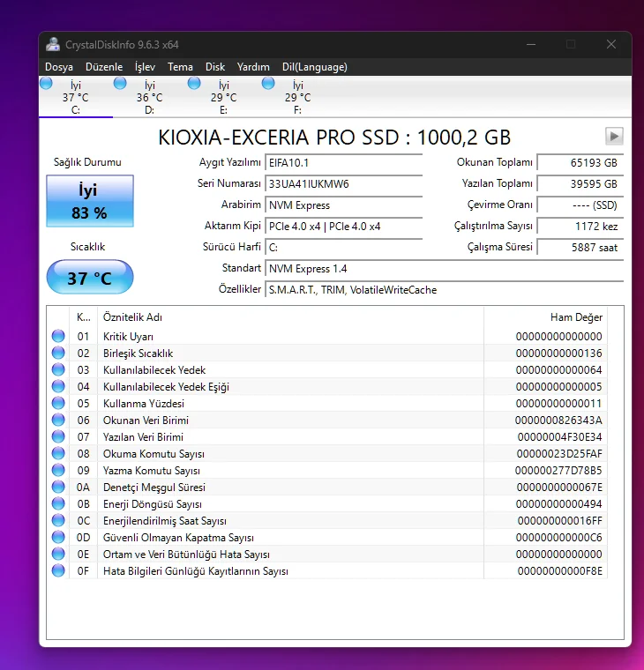644x670 pixels.
Task: Click status orb of Enerjilendirilmiş Saat Sayısı row
Action: click(58, 520)
